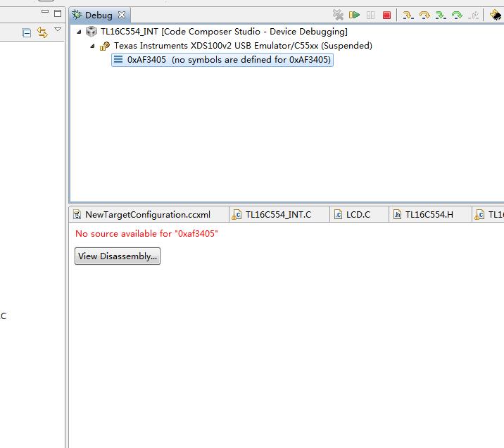Click the Assembly Step Into icon
Viewport: 504px width, 448px height.
pos(441,15)
